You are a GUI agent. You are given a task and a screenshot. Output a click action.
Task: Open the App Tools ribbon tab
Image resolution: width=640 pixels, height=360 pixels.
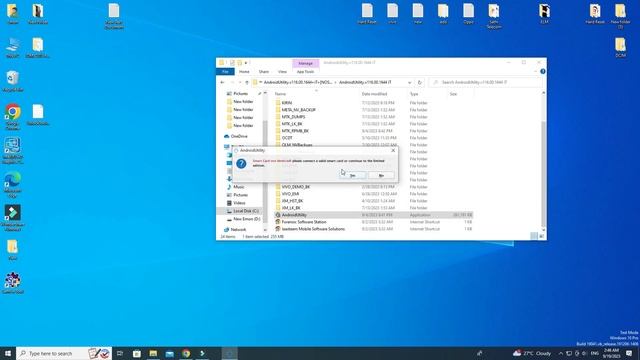(x=305, y=71)
